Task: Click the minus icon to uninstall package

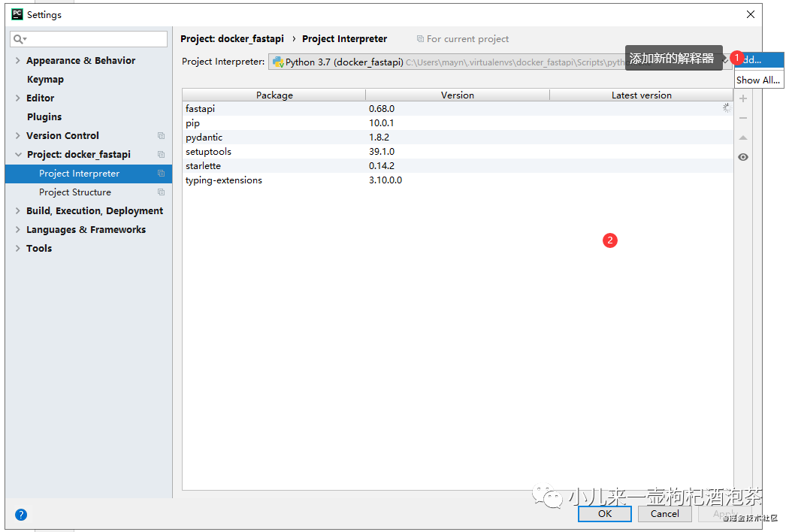Action: [742, 118]
